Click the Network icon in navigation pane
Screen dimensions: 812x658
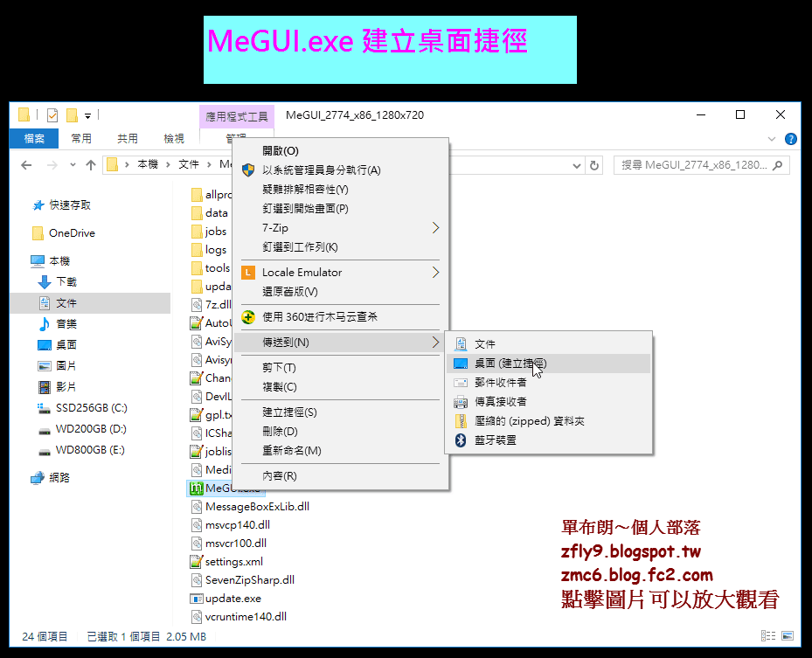pyautogui.click(x=38, y=478)
